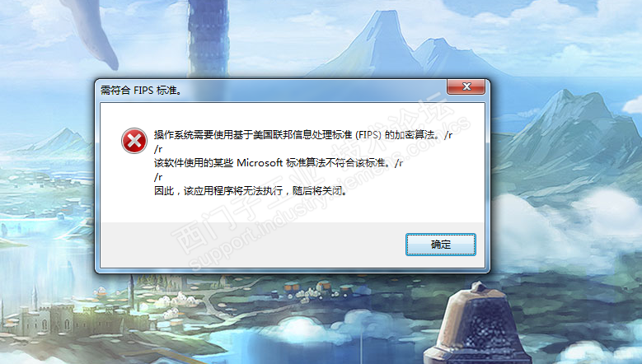Click the first message line about 操作系统

(303, 135)
